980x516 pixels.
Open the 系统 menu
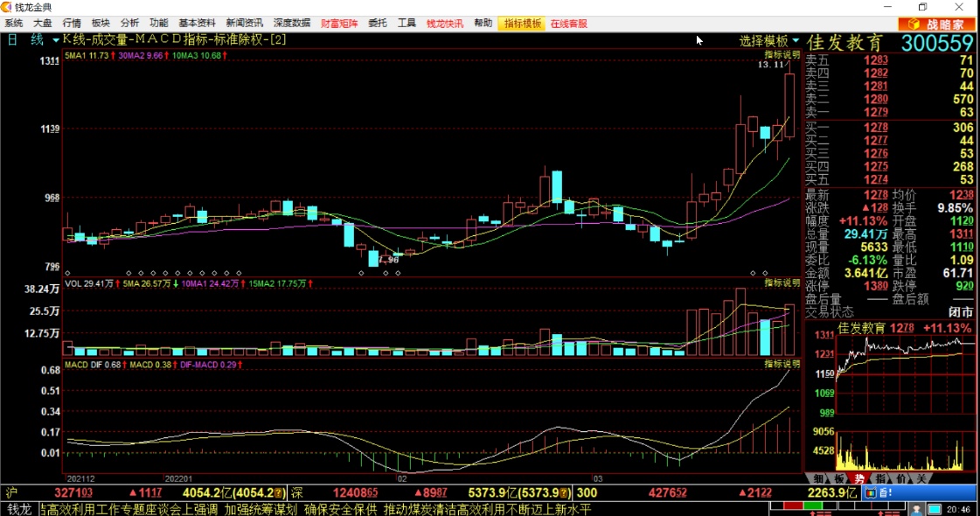tap(13, 23)
